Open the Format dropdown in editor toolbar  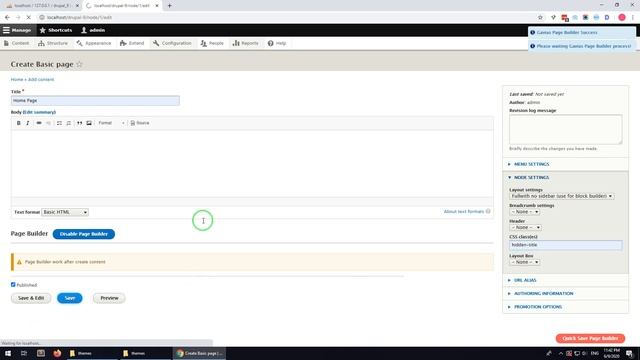pyautogui.click(x=111, y=123)
